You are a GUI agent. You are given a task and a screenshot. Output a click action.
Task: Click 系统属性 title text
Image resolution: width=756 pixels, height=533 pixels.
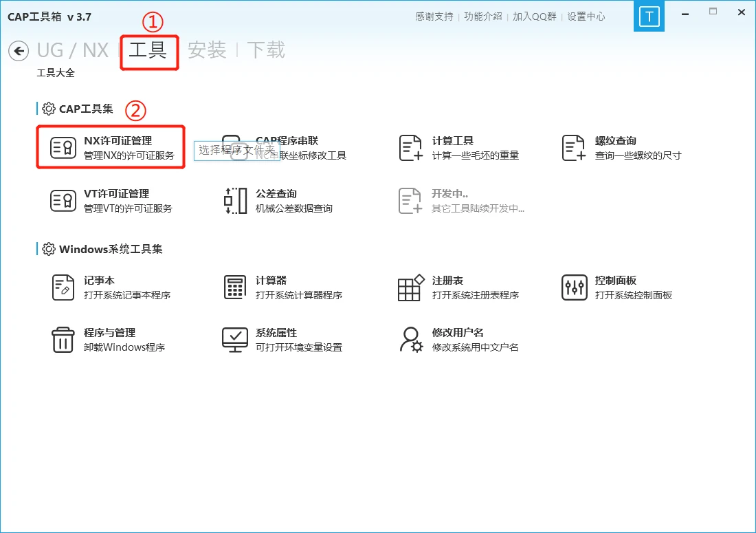(x=276, y=333)
